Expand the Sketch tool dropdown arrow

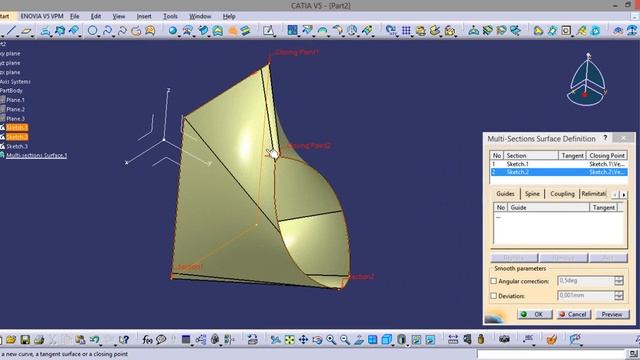[x=274, y=36]
